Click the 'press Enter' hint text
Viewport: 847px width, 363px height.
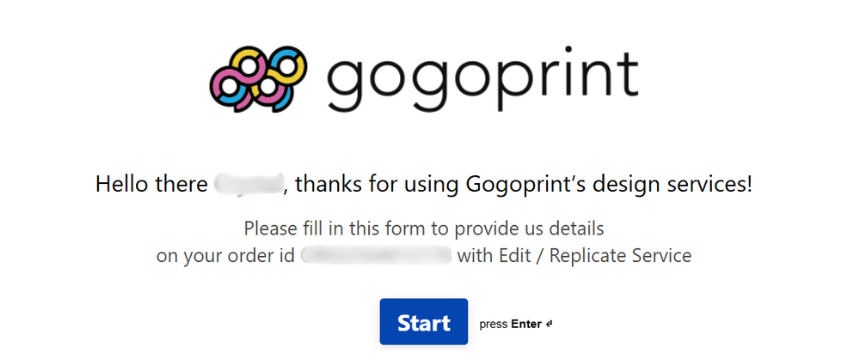pos(516,324)
